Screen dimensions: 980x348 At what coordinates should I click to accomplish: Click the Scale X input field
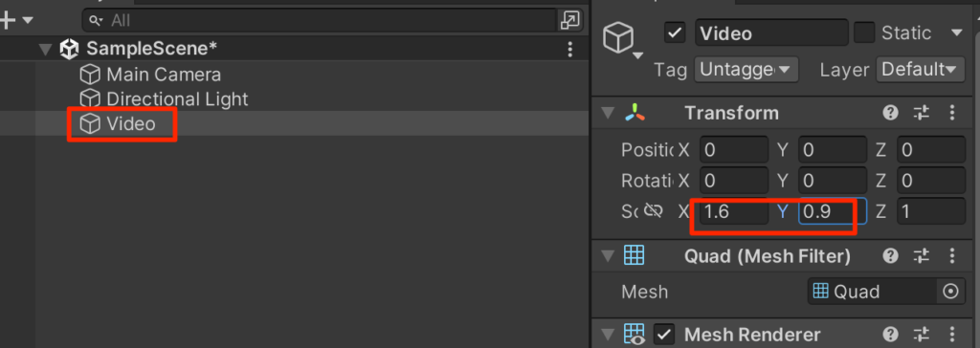point(734,212)
